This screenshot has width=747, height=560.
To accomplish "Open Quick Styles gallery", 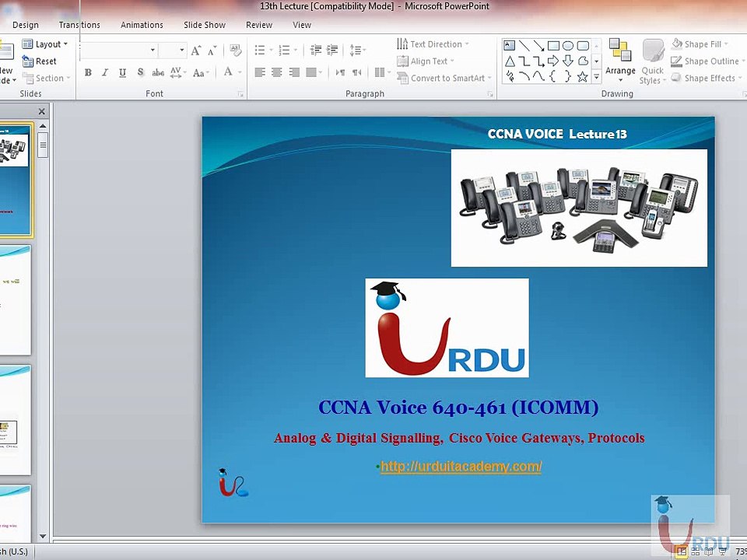I will 652,62.
